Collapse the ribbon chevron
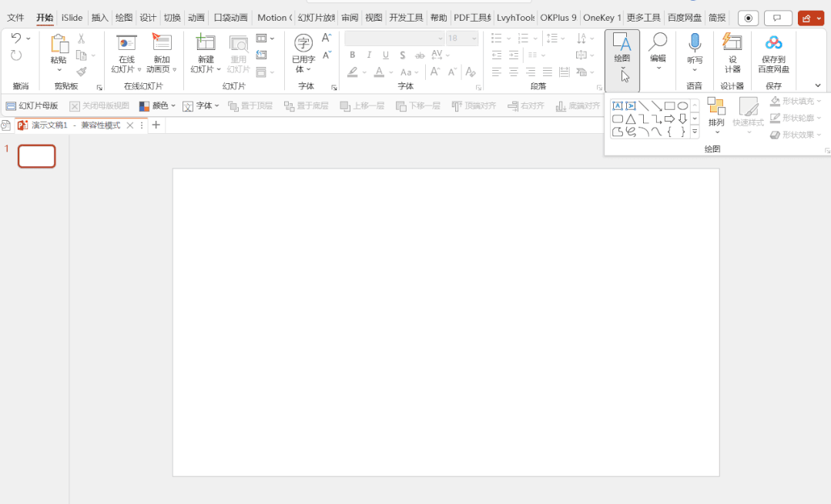Image resolution: width=831 pixels, height=504 pixels. [x=818, y=85]
